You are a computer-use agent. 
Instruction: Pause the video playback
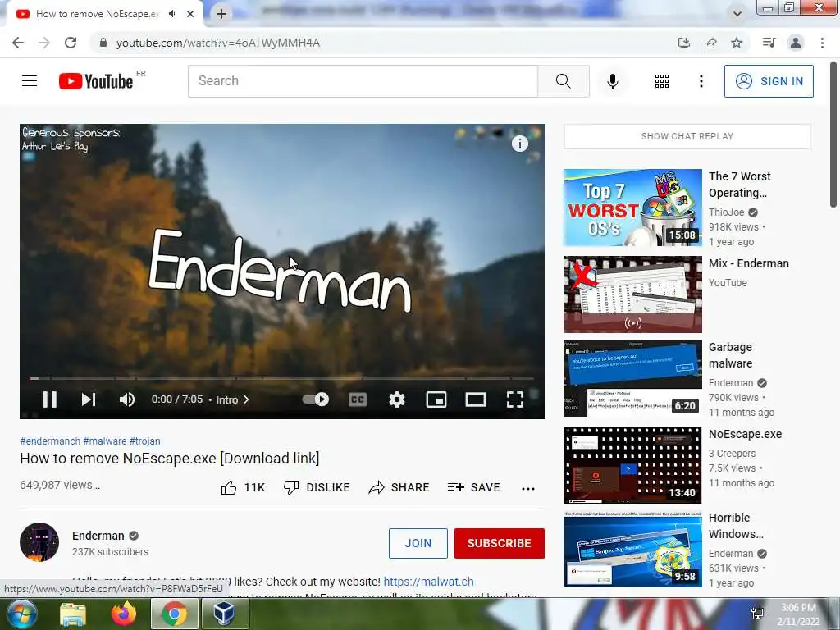[50, 399]
